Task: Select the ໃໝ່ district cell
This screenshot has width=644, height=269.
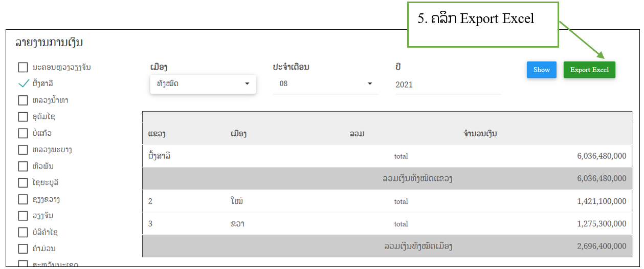Action: pyautogui.click(x=237, y=201)
